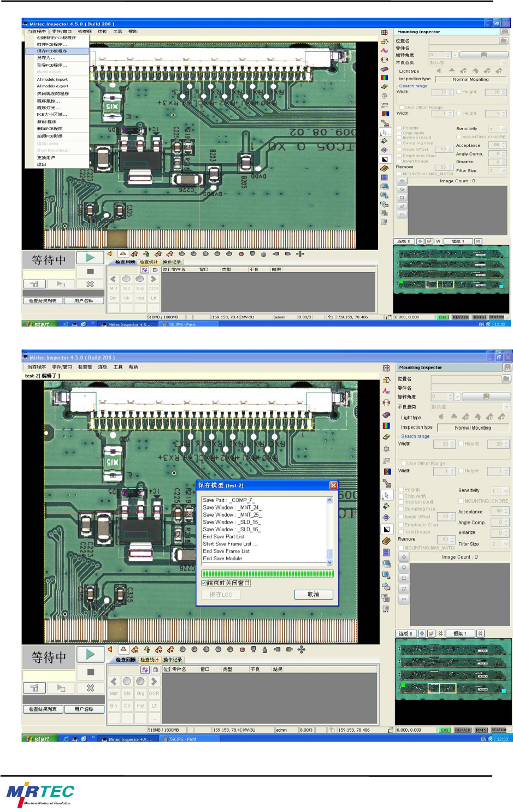The image size is (513, 812).
Task: Select 另存为... from the 当前程序 menu
Action: pos(57,57)
